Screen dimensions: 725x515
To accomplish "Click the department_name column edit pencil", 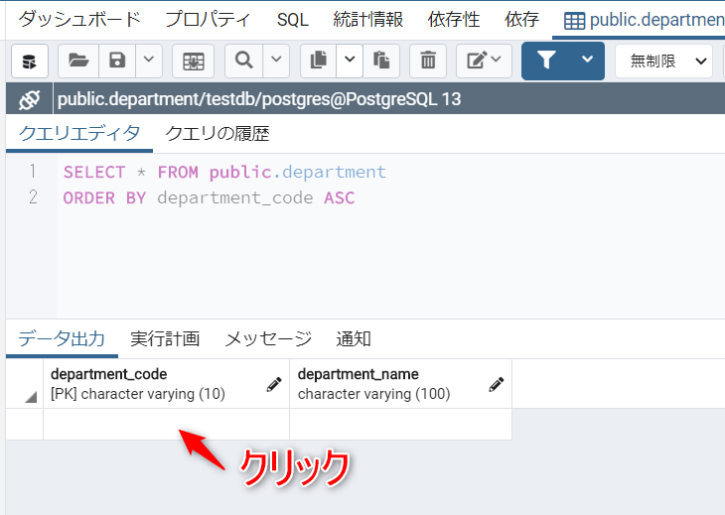I will tap(495, 384).
